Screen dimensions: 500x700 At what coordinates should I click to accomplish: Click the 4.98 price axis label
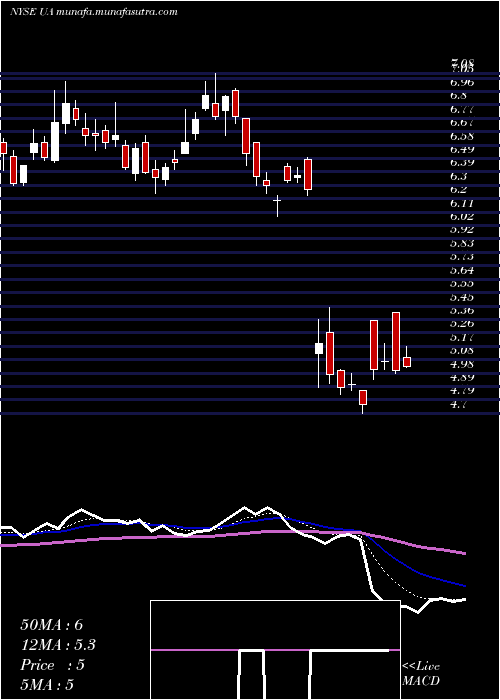(x=462, y=364)
